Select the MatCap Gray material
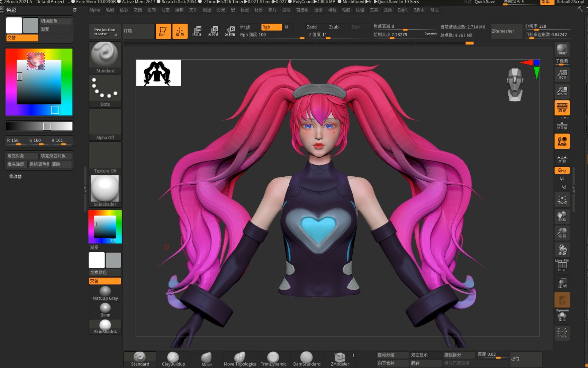 [x=105, y=293]
